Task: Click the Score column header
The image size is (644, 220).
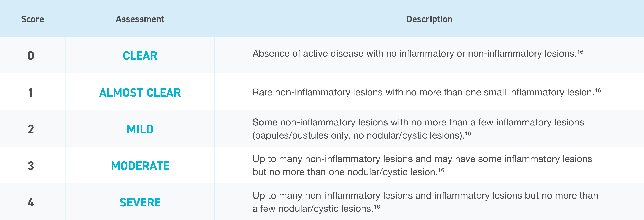Action: click(x=32, y=19)
